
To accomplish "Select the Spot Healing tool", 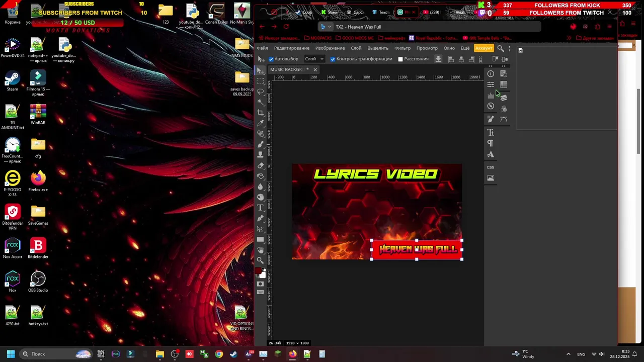I will tap(260, 134).
